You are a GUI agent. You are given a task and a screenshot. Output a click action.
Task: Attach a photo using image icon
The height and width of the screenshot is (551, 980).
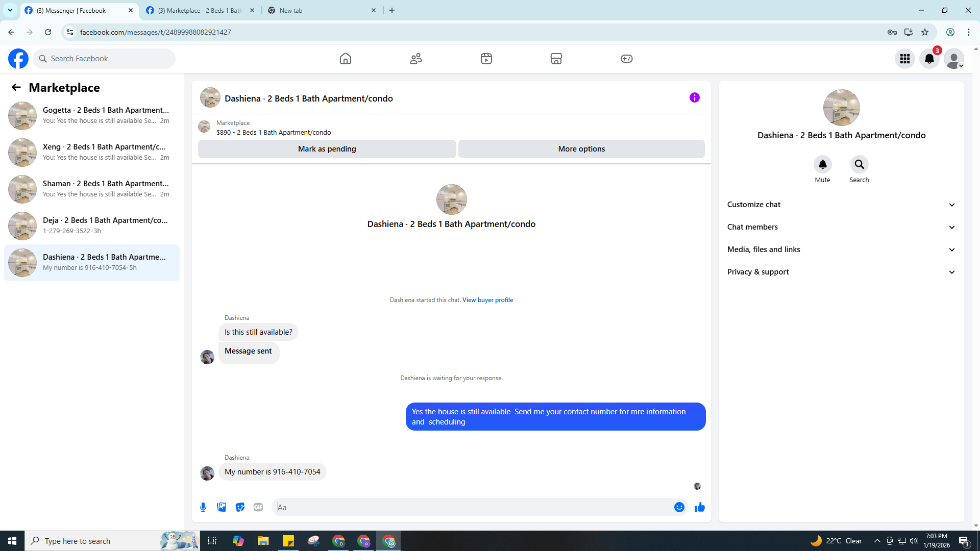(x=222, y=507)
